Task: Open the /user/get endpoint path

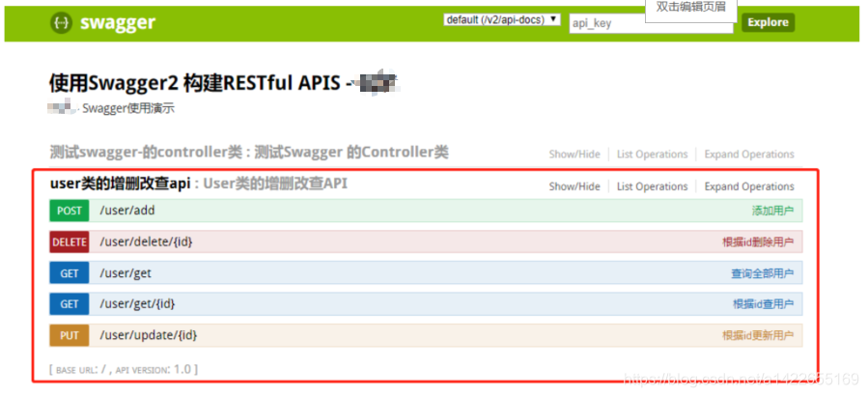Action: [x=126, y=273]
